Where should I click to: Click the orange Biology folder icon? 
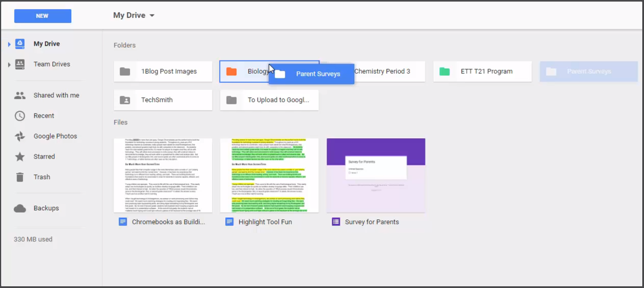(x=232, y=71)
